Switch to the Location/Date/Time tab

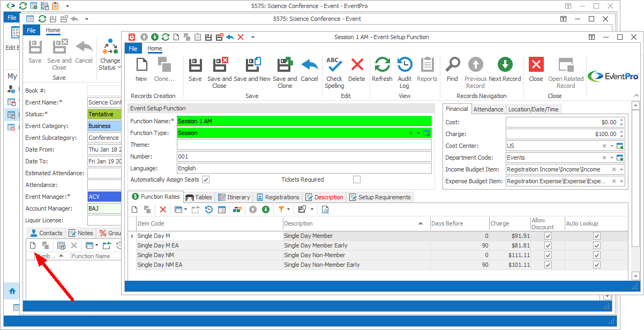pyautogui.click(x=533, y=109)
